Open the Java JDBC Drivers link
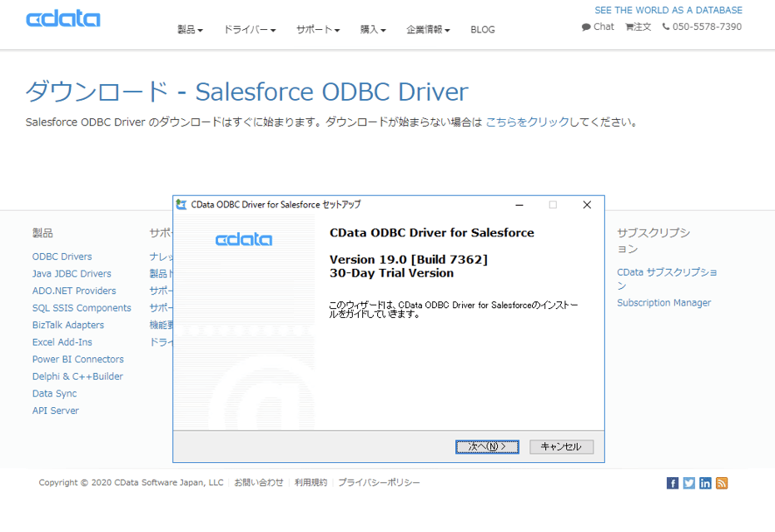775x532 pixels. pos(72,273)
